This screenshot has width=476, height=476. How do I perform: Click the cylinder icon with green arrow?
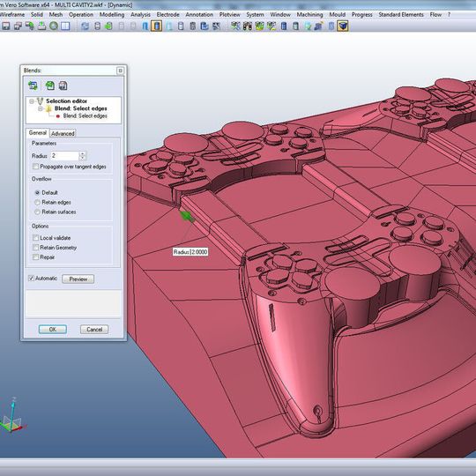108,26
